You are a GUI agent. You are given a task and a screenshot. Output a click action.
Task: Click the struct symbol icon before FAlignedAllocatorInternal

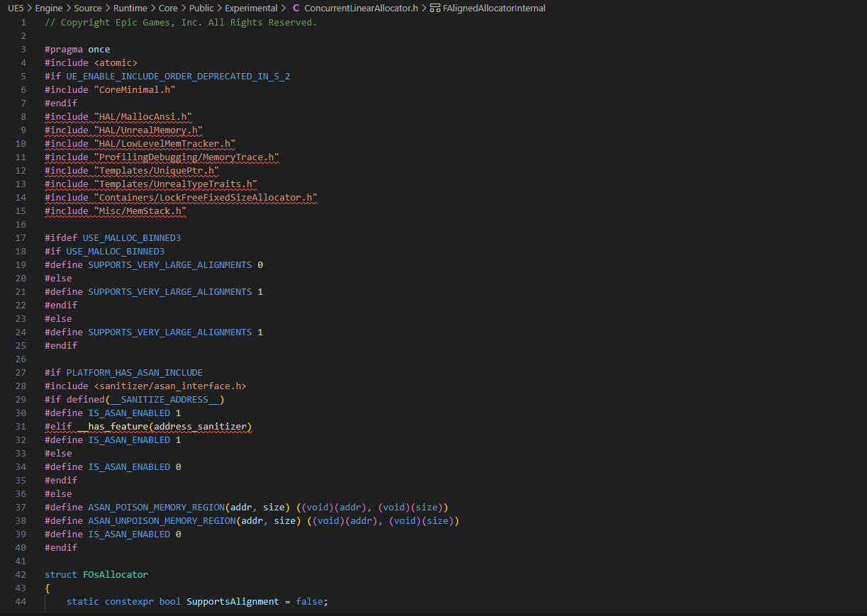click(x=435, y=9)
